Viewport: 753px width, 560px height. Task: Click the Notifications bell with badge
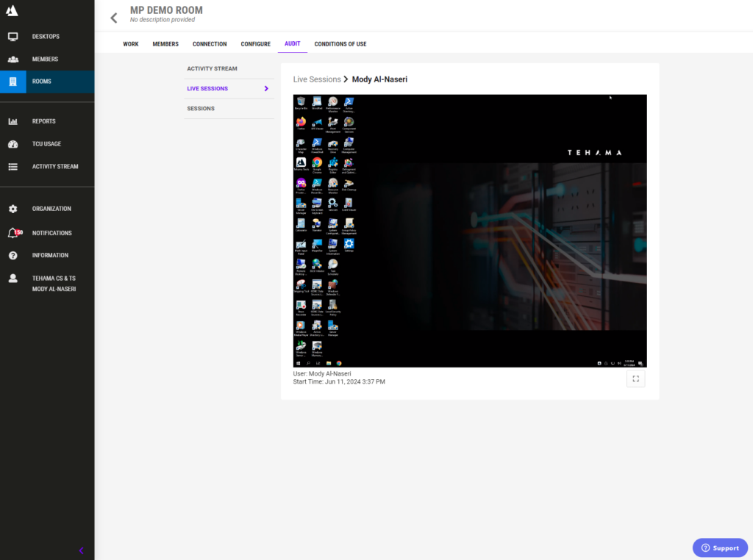[x=15, y=233]
